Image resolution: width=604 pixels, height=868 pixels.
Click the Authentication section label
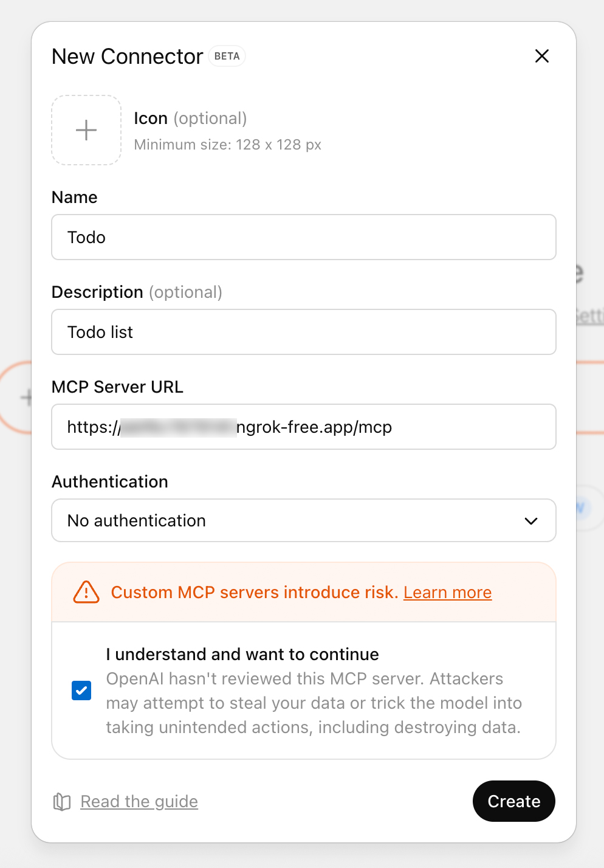click(109, 481)
